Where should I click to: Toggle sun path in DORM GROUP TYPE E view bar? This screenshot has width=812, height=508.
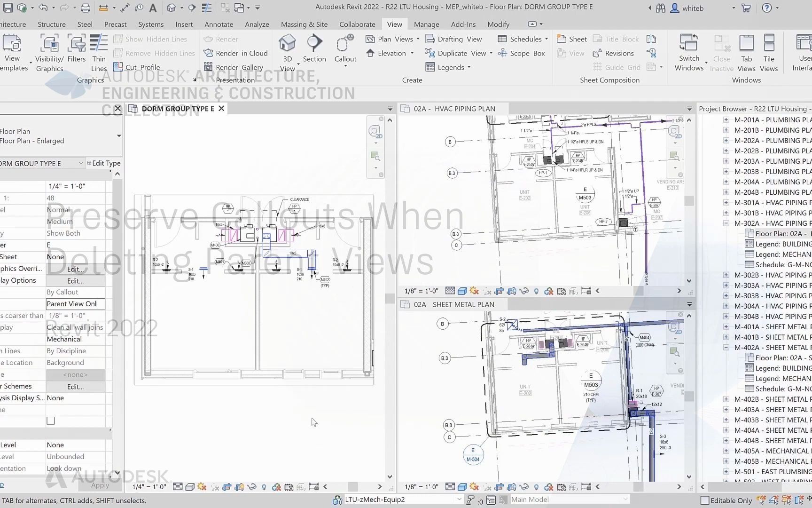coord(202,487)
